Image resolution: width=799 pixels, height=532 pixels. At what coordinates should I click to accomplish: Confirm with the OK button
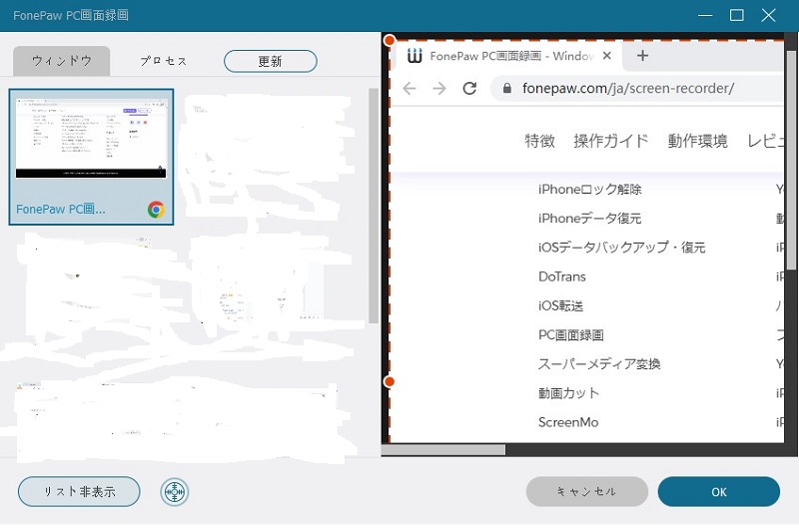[718, 491]
